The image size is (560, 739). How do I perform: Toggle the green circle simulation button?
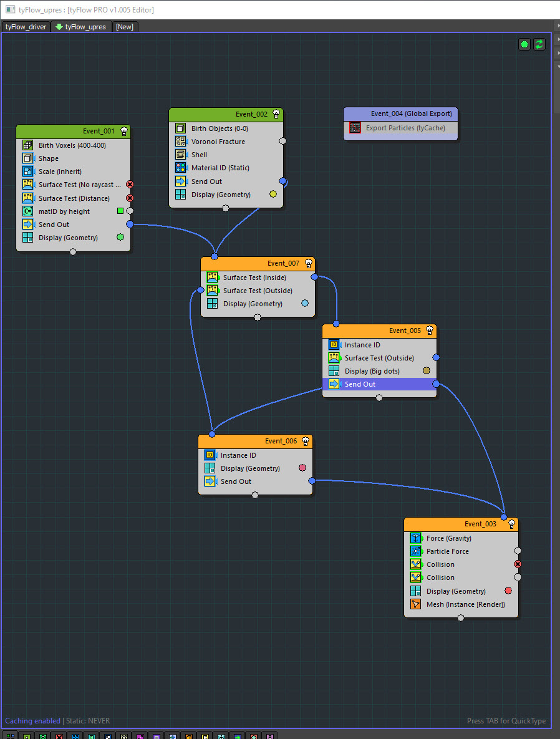[x=524, y=44]
